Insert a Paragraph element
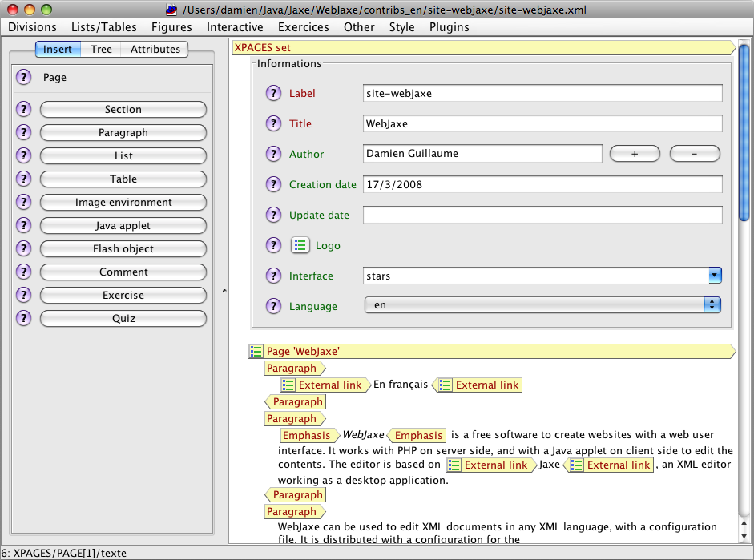This screenshot has height=560, width=754. tap(123, 133)
